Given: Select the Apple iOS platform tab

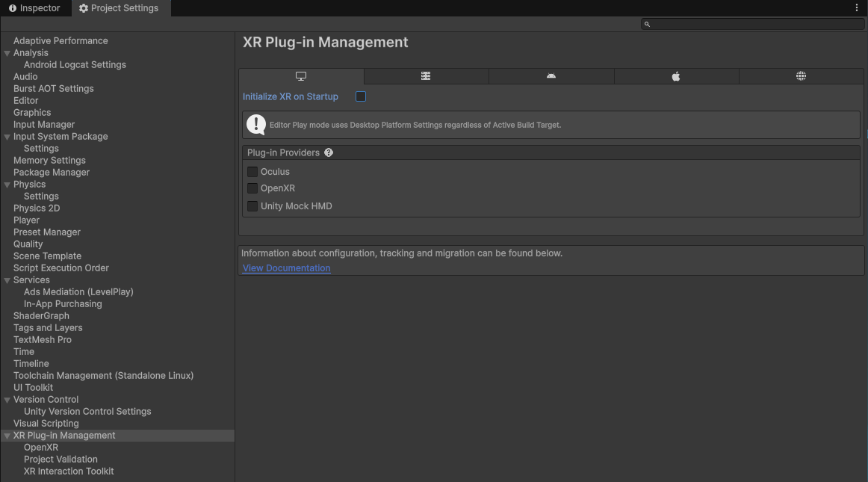Looking at the screenshot, I should [x=676, y=76].
